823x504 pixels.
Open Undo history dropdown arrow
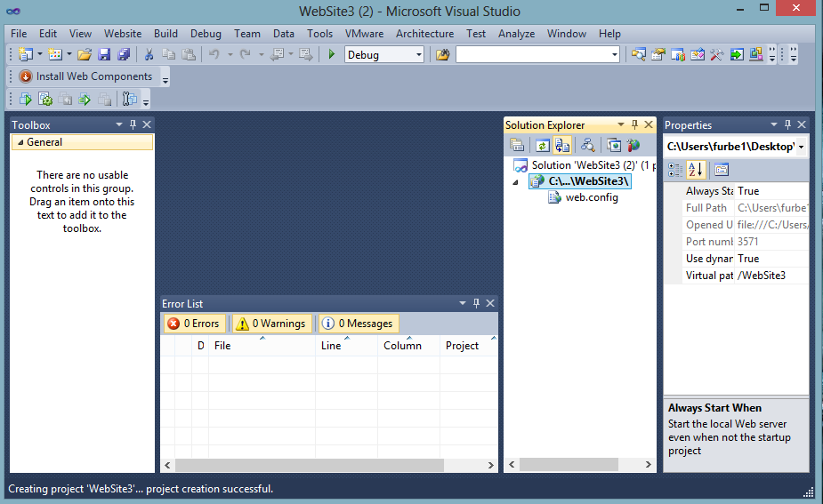pos(230,54)
